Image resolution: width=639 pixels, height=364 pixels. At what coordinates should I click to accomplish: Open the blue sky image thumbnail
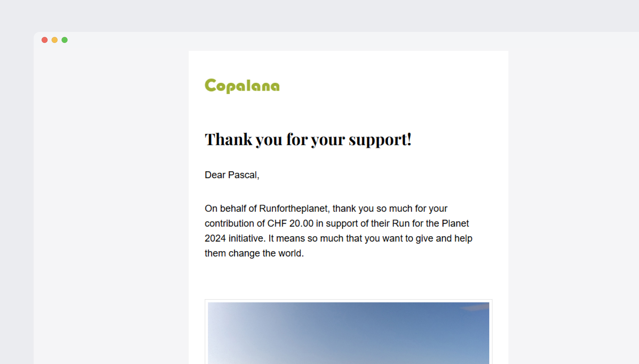(348, 333)
